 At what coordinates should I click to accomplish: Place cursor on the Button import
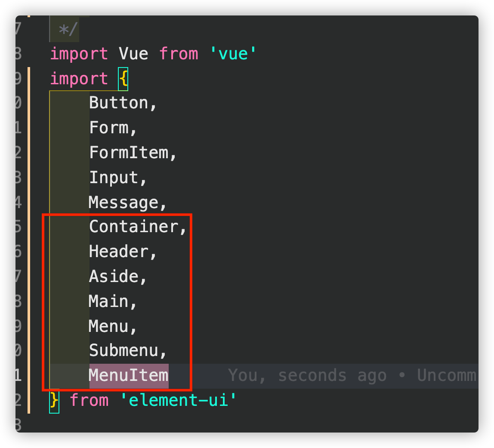coord(118,103)
